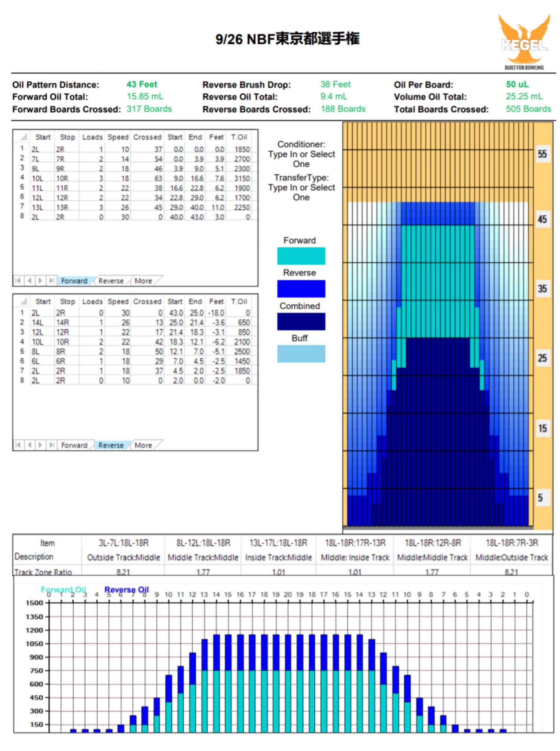Switch to Forward tab in the lower table
This screenshot has width=560, height=751.
[74, 445]
